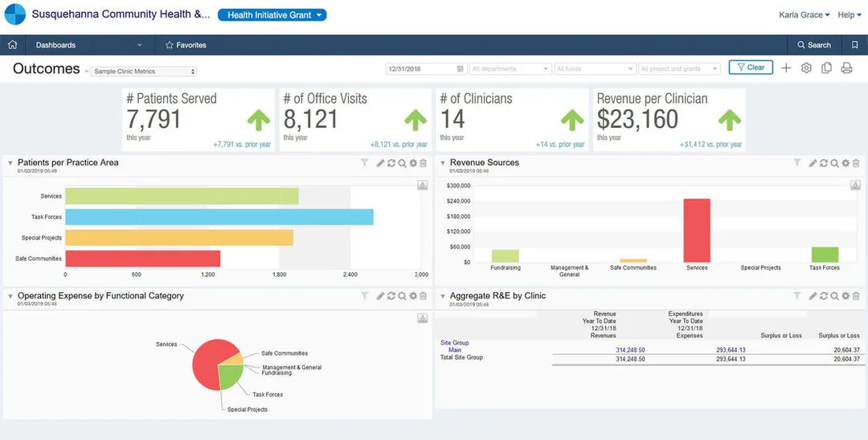Click Main revenue value 314,248.50
This screenshot has width=868, height=440.
tap(630, 350)
